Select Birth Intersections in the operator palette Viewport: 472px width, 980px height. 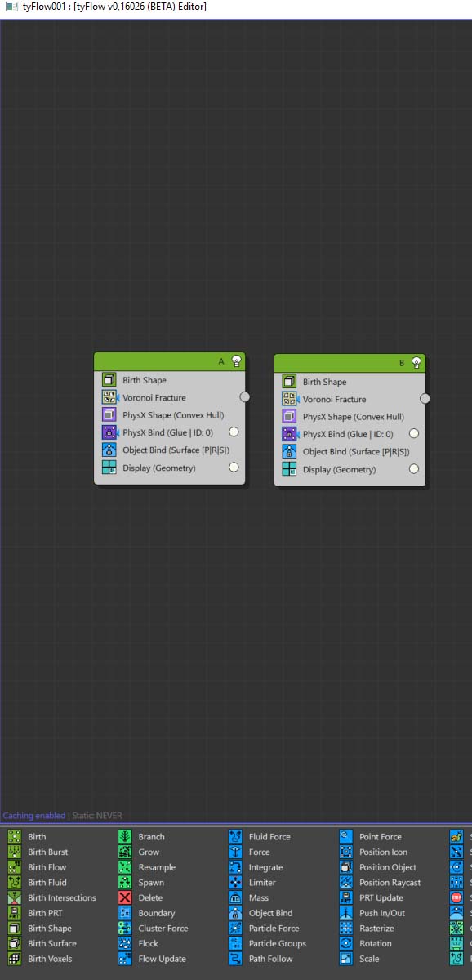pyautogui.click(x=51, y=898)
